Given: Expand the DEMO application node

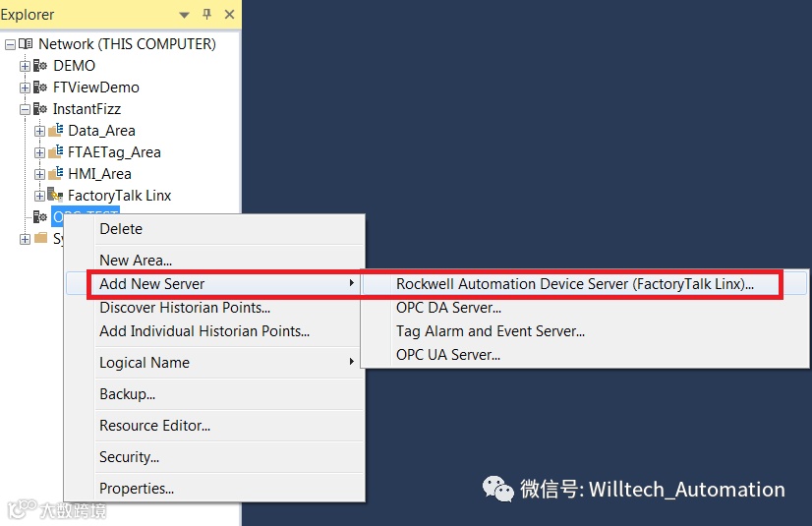Looking at the screenshot, I should coord(25,66).
